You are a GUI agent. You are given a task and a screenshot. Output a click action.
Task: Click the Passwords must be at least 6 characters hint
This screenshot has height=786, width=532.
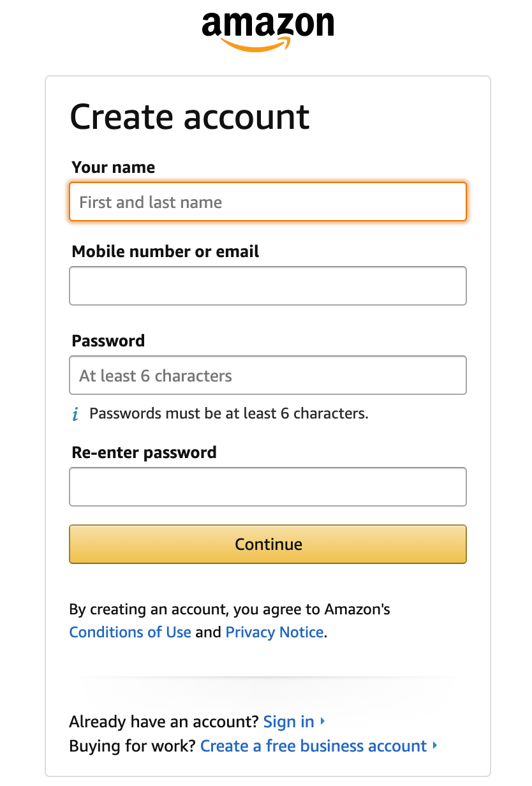(x=229, y=413)
